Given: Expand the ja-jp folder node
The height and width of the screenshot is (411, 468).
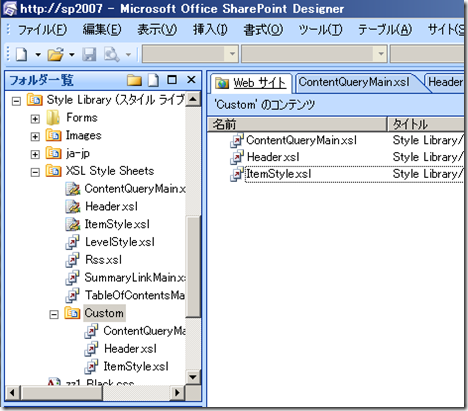Looking at the screenshot, I should coord(35,154).
